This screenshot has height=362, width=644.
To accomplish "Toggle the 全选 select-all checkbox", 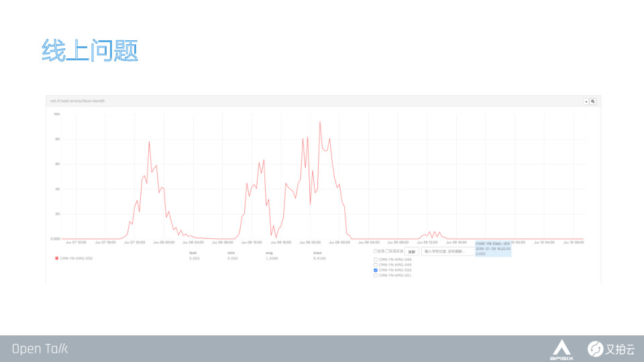I will pos(375,251).
